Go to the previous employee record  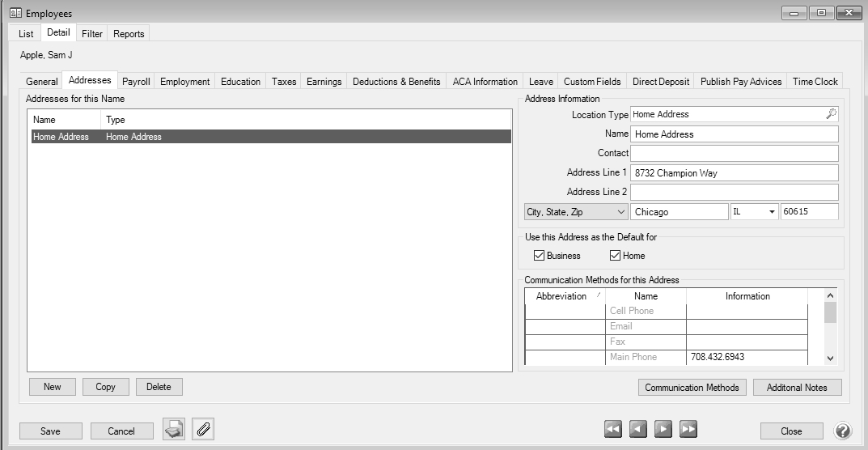(x=638, y=430)
